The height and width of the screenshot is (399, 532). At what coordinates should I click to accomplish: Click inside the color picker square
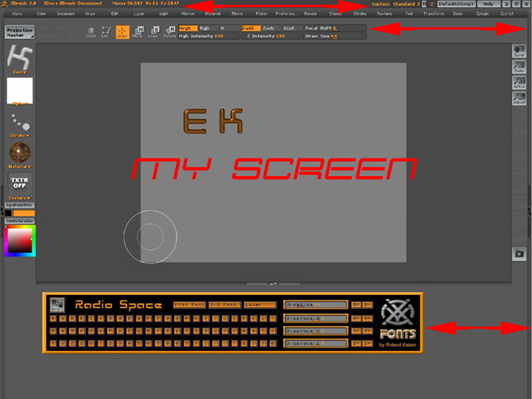point(20,241)
